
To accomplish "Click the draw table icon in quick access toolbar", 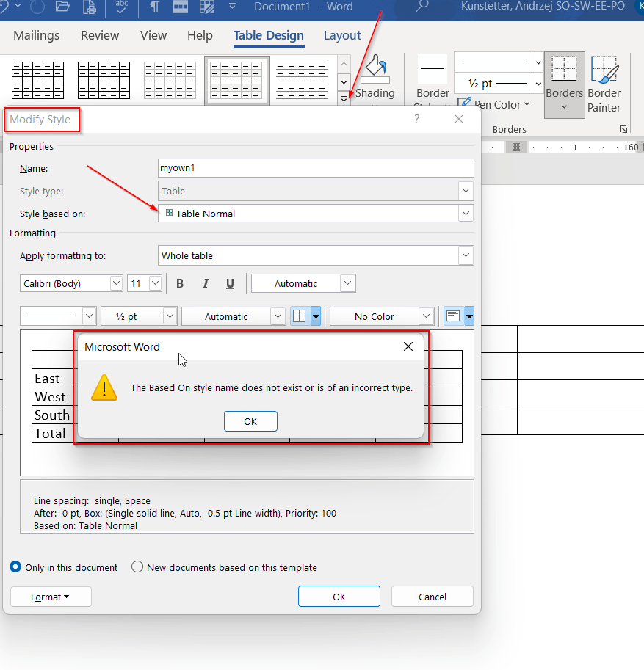I will coord(207,7).
